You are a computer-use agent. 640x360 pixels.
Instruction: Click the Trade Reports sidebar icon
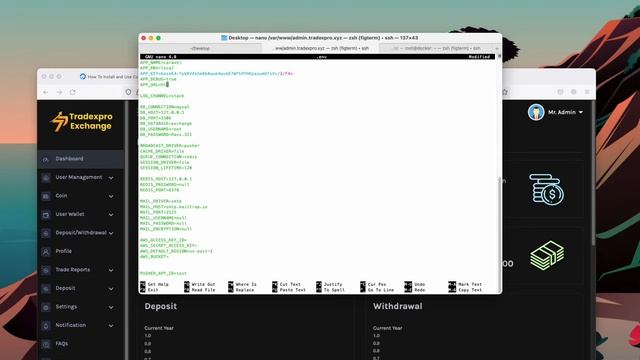pyautogui.click(x=46, y=270)
